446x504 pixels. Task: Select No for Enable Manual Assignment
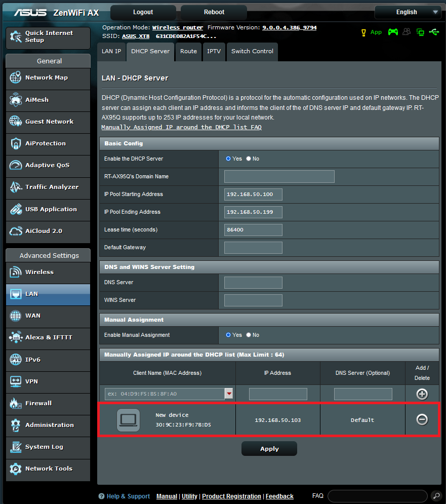[249, 335]
